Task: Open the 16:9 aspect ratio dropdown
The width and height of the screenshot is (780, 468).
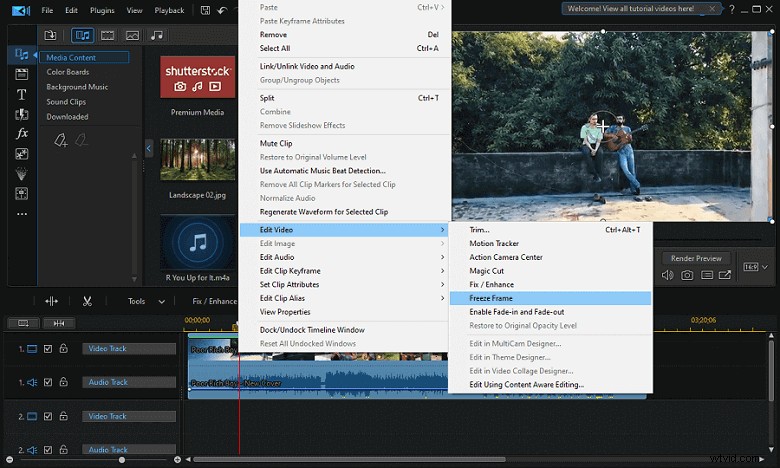Action: pos(755,267)
